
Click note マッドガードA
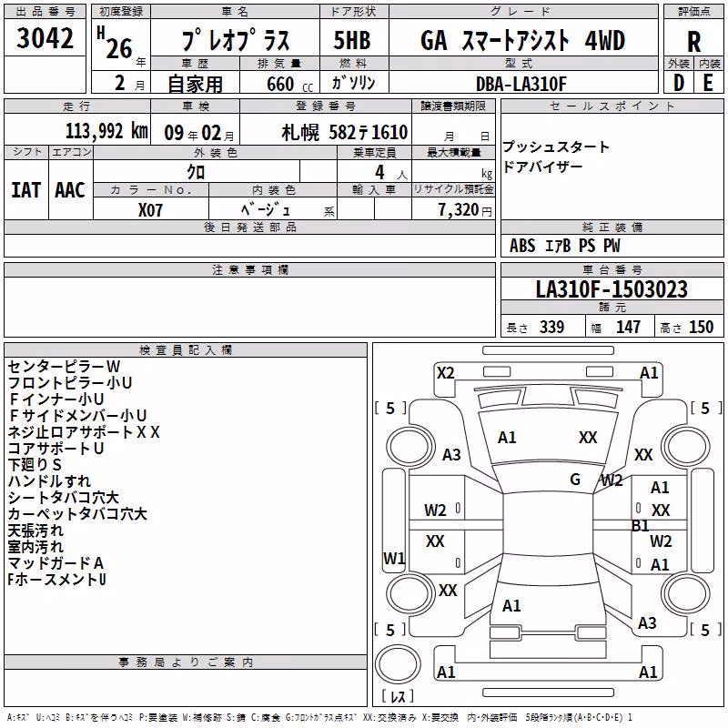pos(56,563)
